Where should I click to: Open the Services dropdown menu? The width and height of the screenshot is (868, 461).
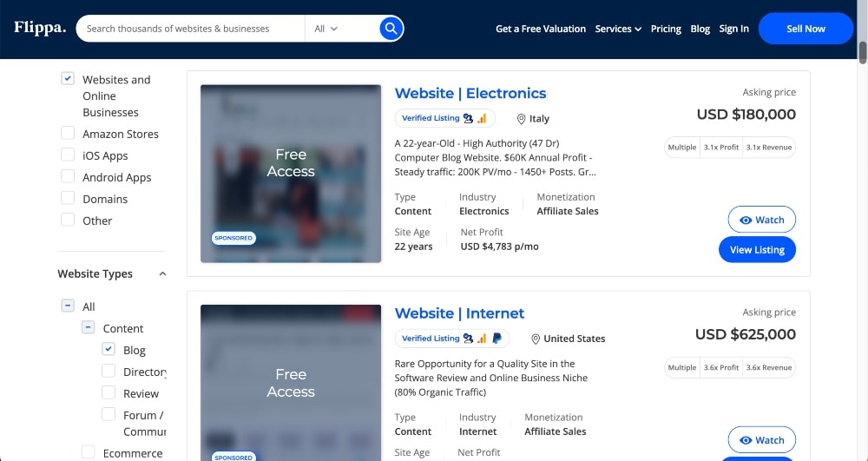coord(618,29)
